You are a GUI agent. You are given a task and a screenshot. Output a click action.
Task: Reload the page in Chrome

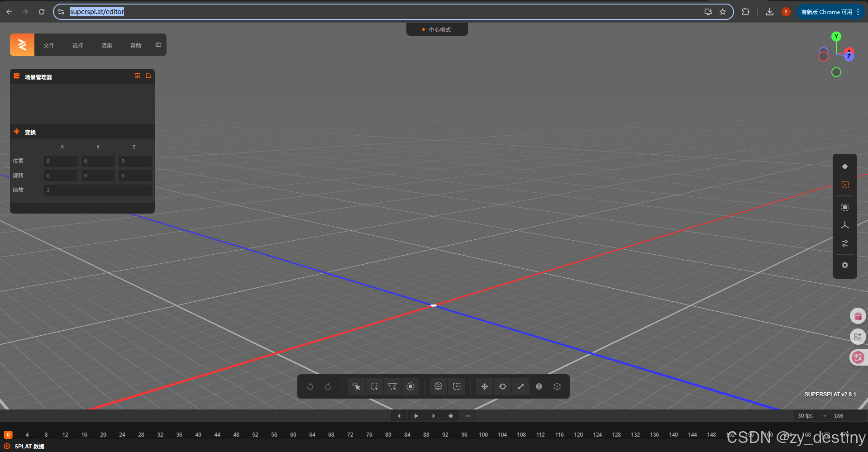click(x=42, y=12)
